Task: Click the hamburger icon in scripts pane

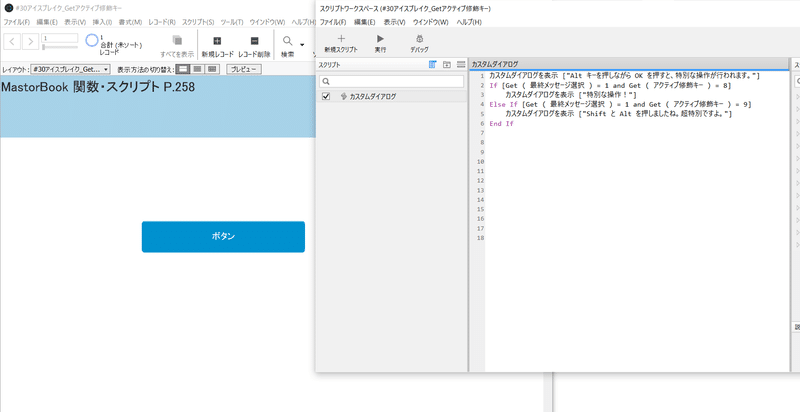Action: click(461, 64)
